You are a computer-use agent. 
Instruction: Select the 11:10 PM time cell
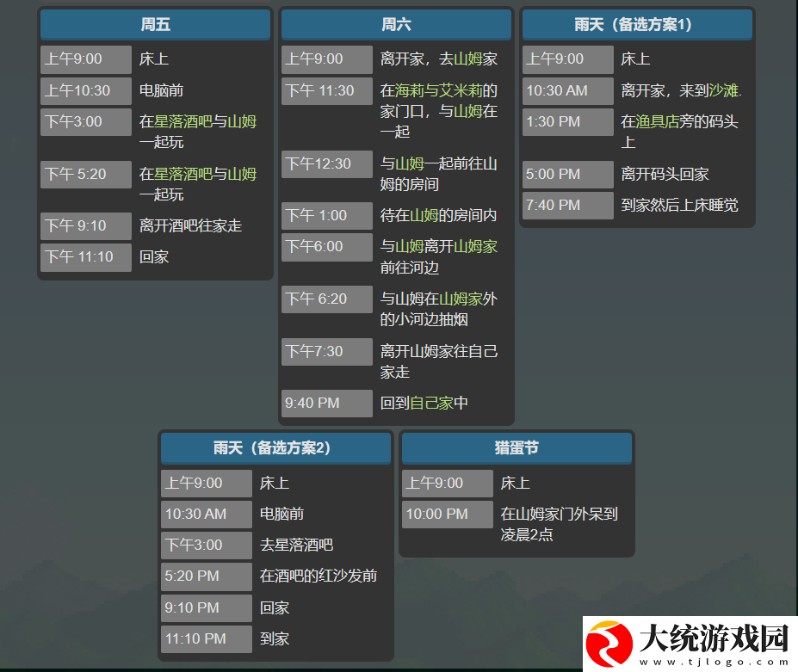pyautogui.click(x=207, y=639)
